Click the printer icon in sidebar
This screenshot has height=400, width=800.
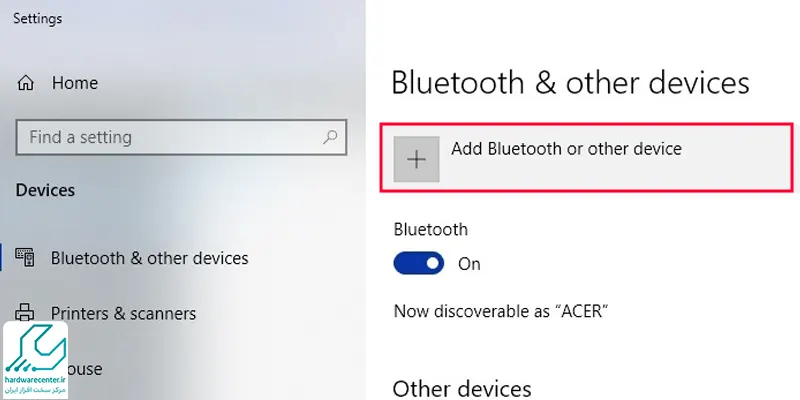[x=24, y=312]
